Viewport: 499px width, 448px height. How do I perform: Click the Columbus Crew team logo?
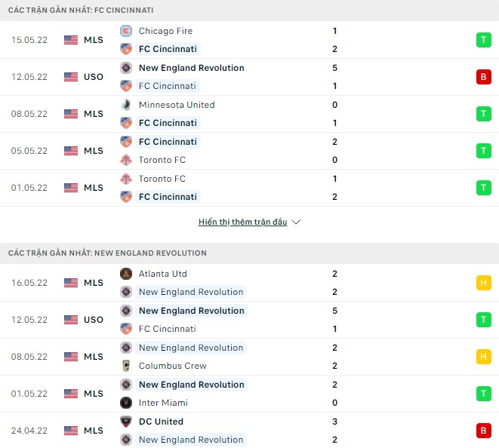(x=126, y=366)
